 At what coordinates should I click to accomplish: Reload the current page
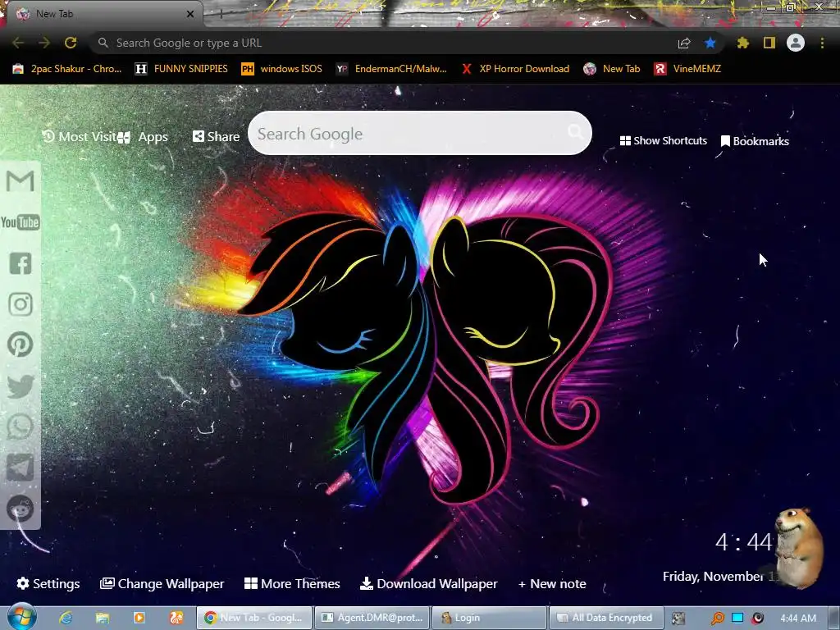point(71,43)
